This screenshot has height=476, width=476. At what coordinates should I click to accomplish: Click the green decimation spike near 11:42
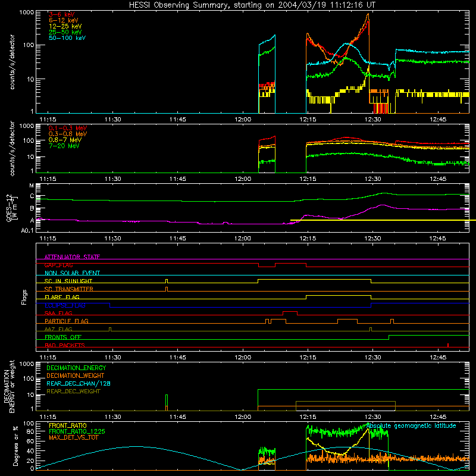[167, 403]
